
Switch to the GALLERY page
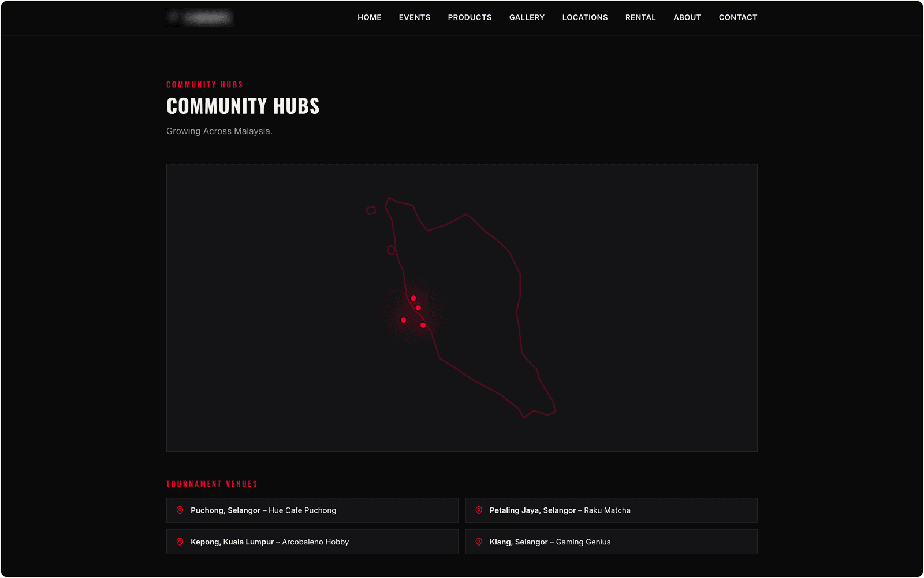coord(527,17)
